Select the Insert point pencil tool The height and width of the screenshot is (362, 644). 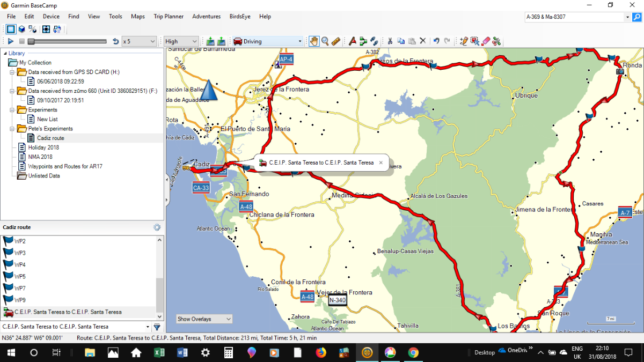[x=464, y=41]
